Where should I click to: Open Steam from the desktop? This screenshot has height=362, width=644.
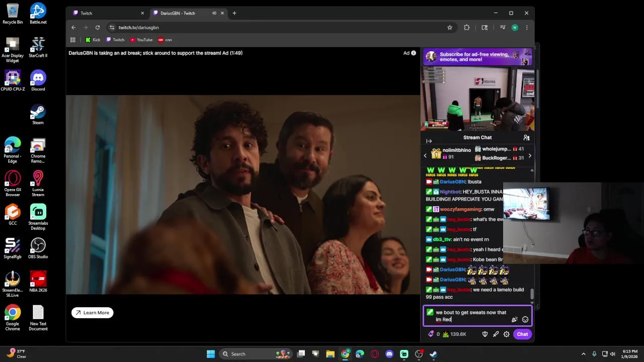(x=38, y=115)
